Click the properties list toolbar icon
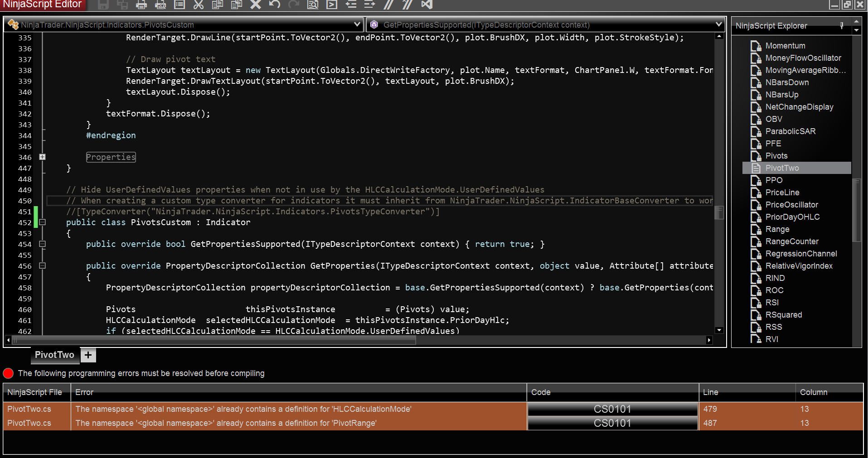868x458 pixels. [x=179, y=5]
